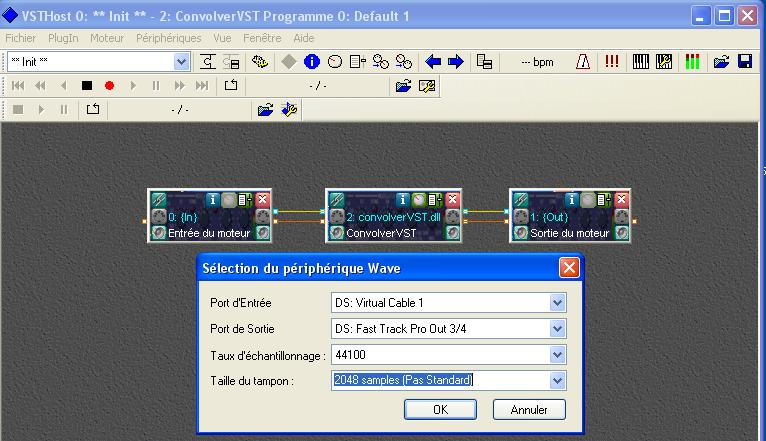This screenshot has width=766, height=441.
Task: Click the red record button
Action: point(109,86)
